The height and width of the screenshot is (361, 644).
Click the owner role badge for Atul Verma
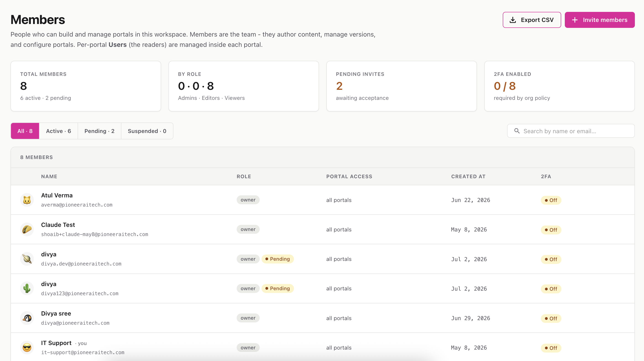[248, 200]
